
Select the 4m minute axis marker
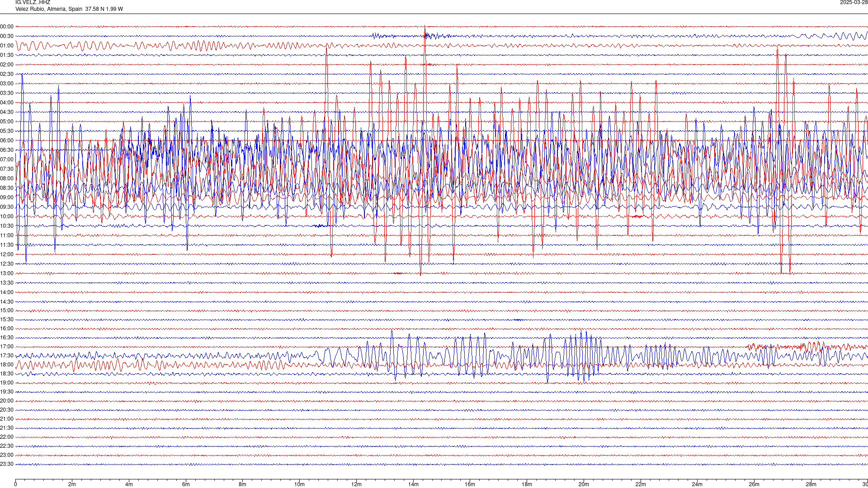pos(129,484)
